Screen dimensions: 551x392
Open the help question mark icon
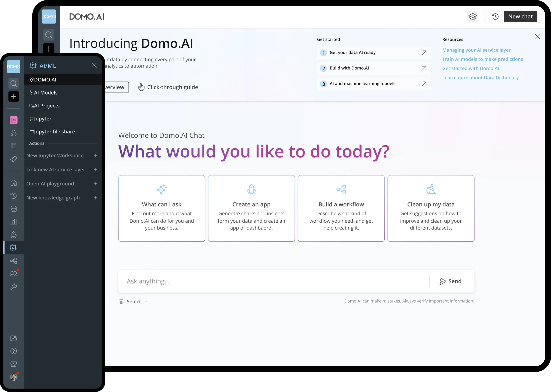click(14, 351)
